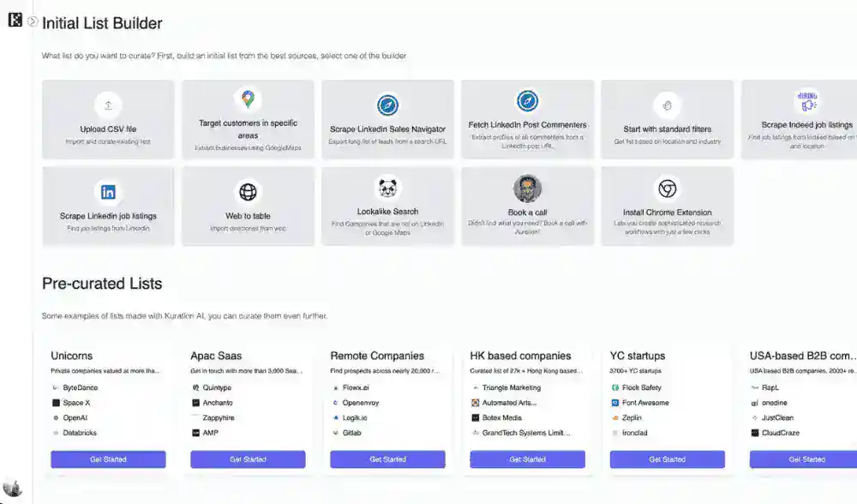This screenshot has width=857, height=504.
Task: Click Get Started under Apac Saas
Action: (x=248, y=459)
